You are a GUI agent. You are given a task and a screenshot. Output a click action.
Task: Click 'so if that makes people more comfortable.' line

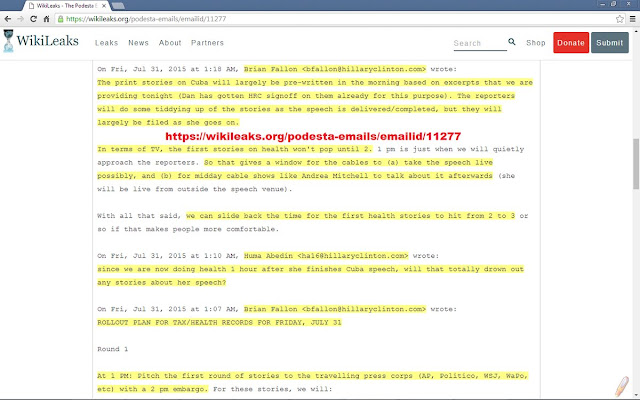pyautogui.click(x=188, y=229)
